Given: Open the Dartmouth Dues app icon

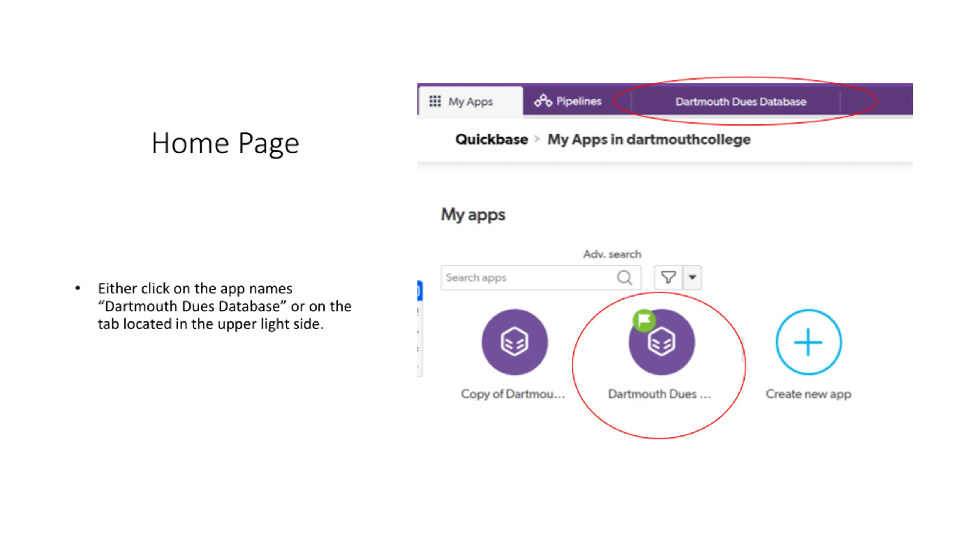Looking at the screenshot, I should [x=661, y=342].
